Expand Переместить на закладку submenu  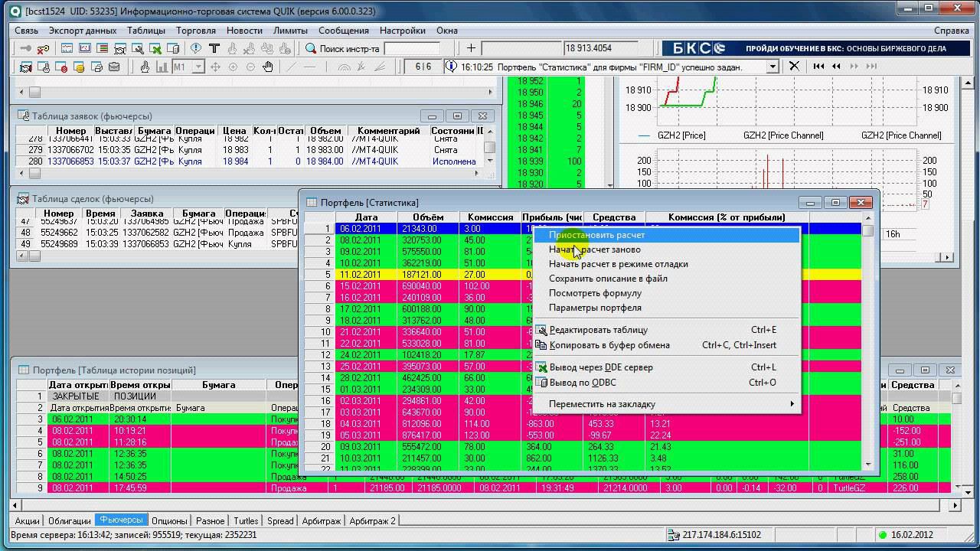point(667,404)
